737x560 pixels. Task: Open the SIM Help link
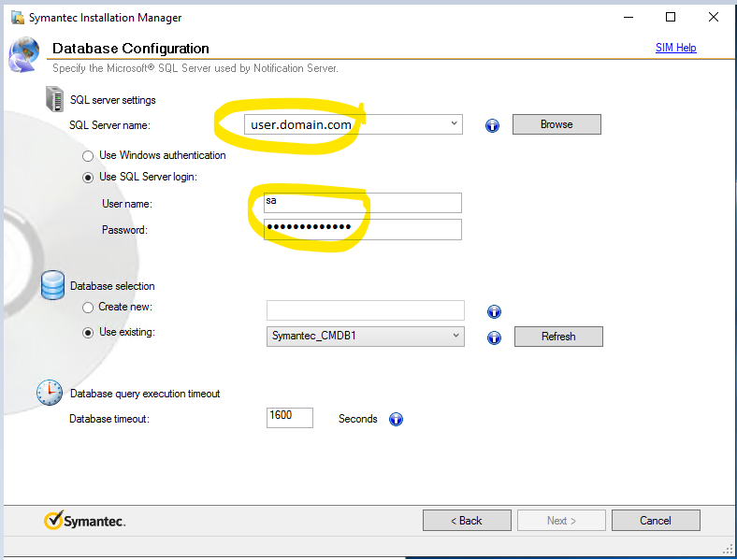coord(675,48)
